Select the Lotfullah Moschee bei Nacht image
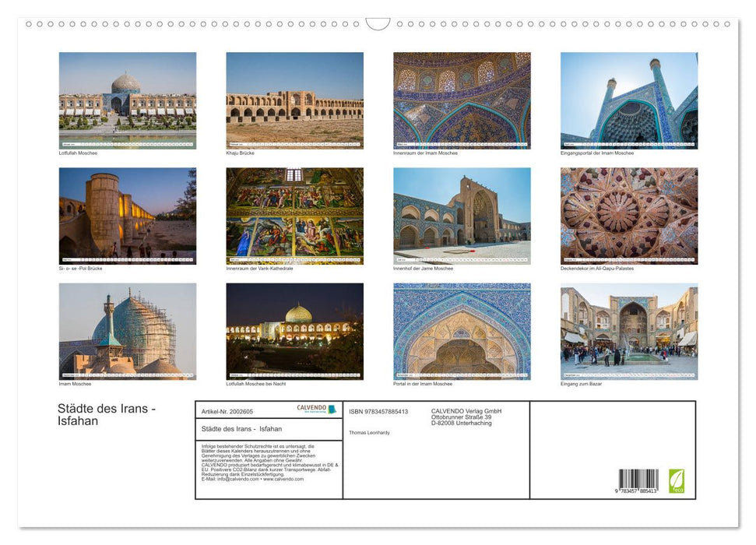 [294, 331]
